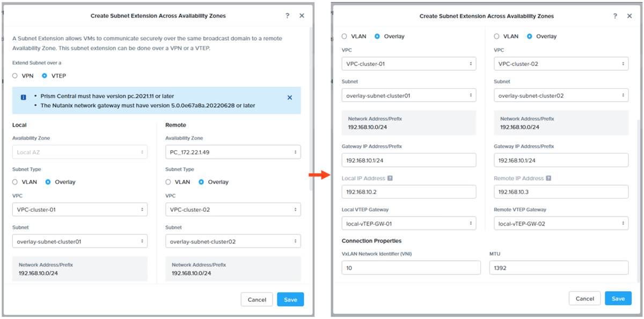
Task: Click Local section heading in left dialog
Action: (x=19, y=125)
